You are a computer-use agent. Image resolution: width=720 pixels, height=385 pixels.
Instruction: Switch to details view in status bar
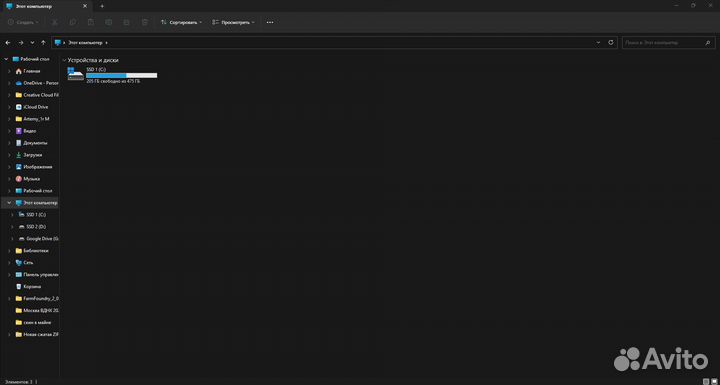[x=706, y=381]
